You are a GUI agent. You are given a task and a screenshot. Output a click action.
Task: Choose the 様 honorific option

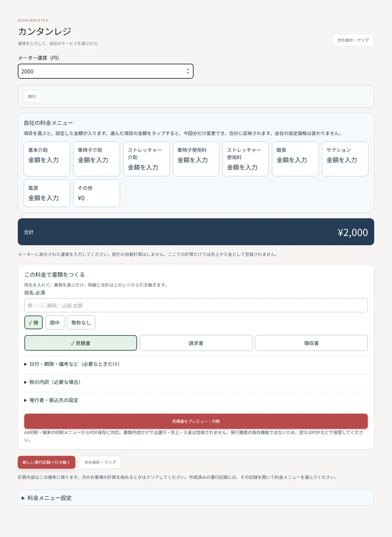point(33,322)
